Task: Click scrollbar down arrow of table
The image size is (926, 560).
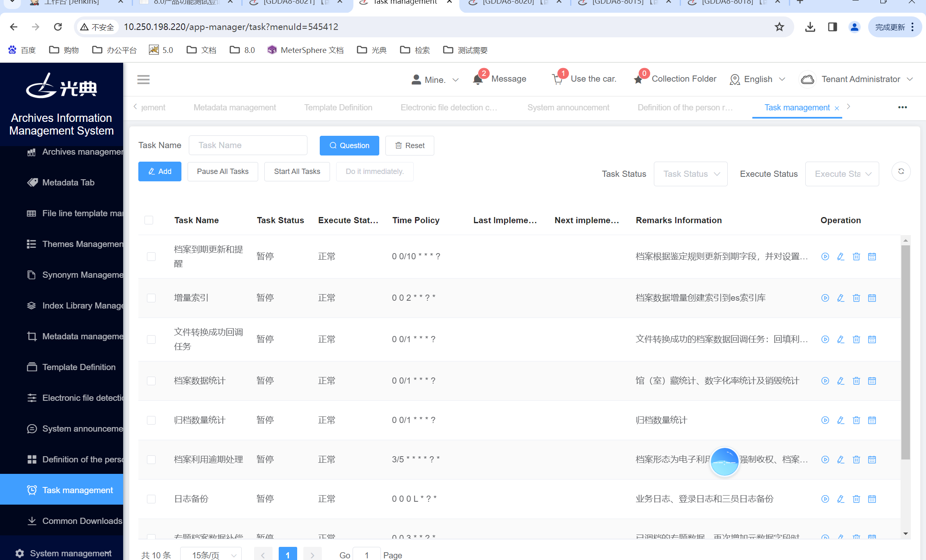Action: [x=905, y=533]
